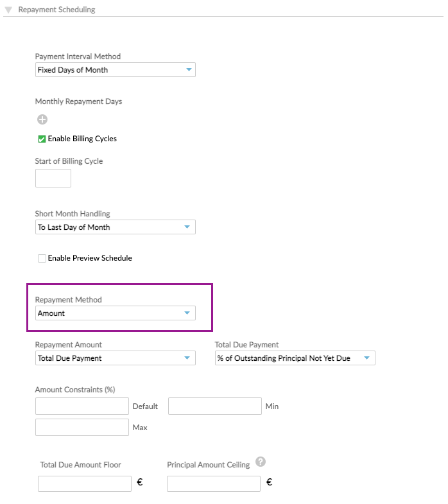The width and height of the screenshot is (448, 504).
Task: Open the Payment Interval Method dropdown
Action: 115,70
